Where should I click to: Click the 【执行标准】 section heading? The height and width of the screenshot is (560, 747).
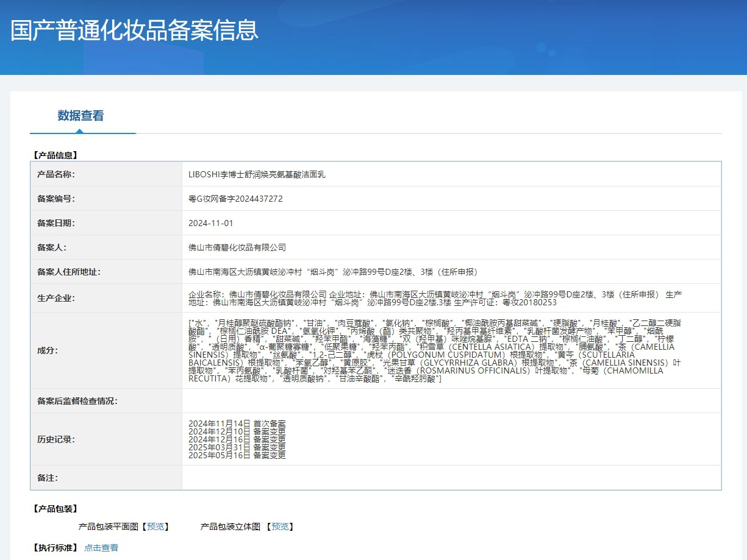coord(55,548)
